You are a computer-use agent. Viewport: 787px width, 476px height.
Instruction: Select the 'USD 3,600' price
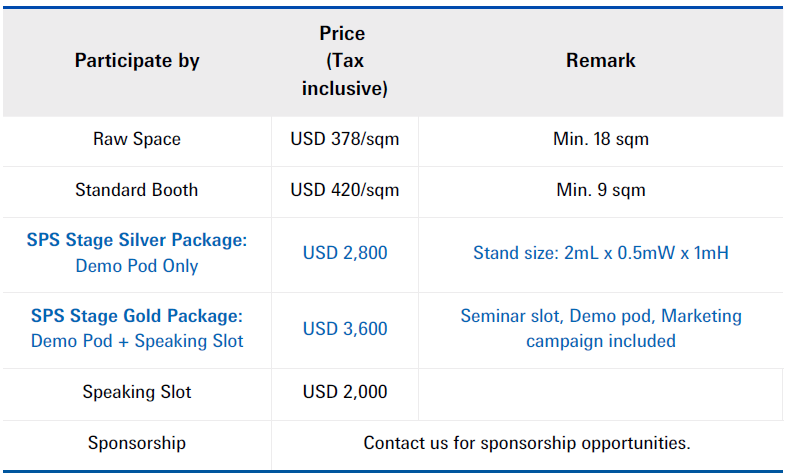click(x=345, y=329)
